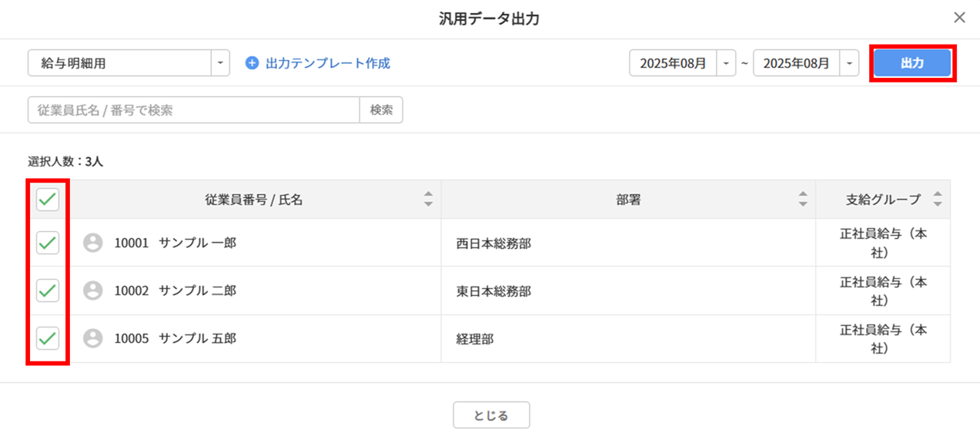The height and width of the screenshot is (440, 980).
Task: Uncheck employee 10005 サンプル 五郎
Action: 48,338
